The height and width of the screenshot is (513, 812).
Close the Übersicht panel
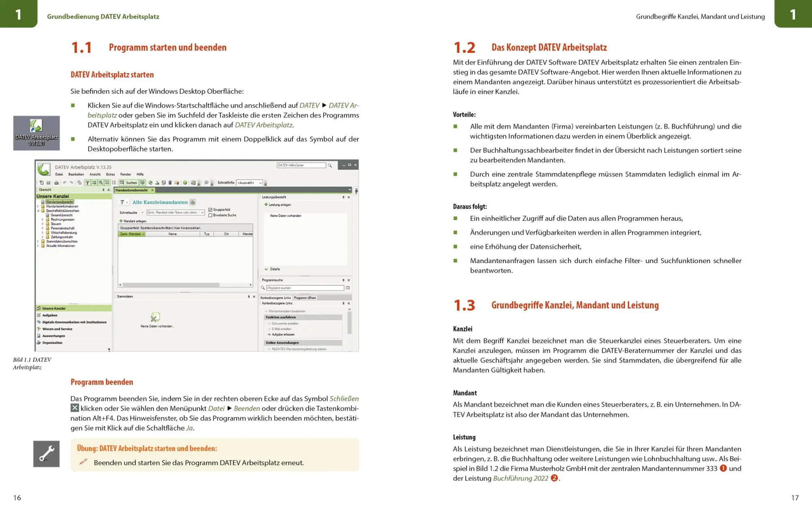108,190
